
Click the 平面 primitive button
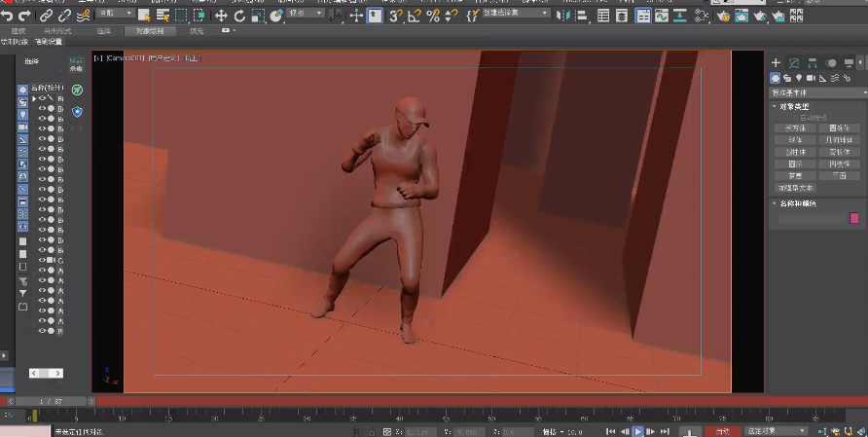tap(839, 175)
